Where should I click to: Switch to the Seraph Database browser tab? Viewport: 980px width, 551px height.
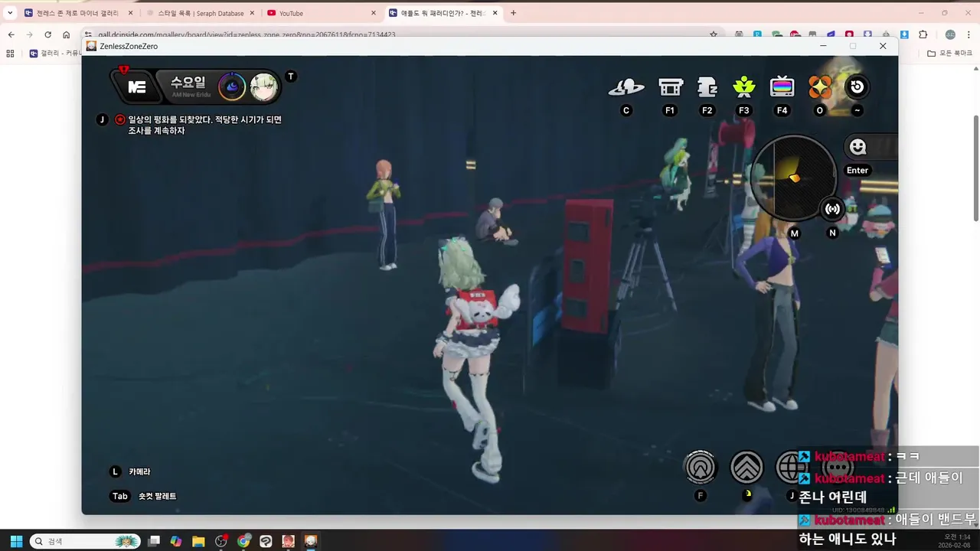point(200,13)
